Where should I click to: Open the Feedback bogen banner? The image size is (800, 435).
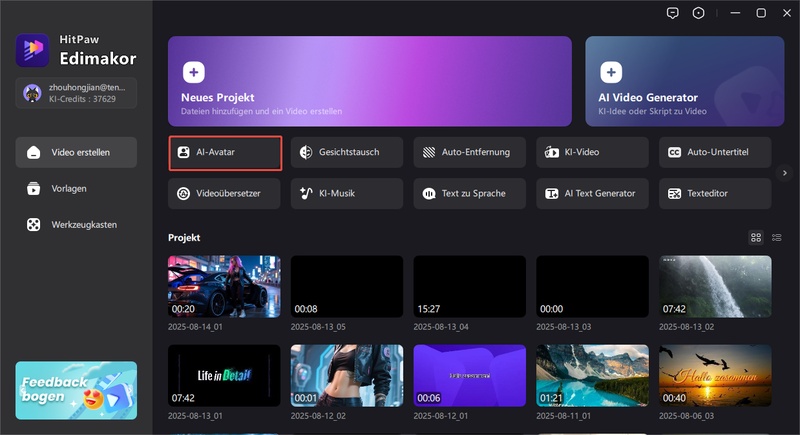(x=76, y=391)
